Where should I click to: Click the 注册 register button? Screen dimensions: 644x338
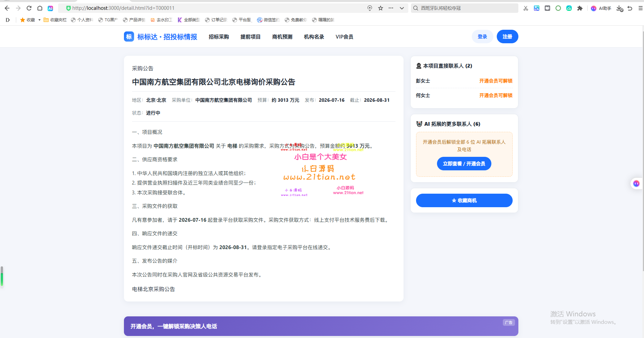pos(508,37)
